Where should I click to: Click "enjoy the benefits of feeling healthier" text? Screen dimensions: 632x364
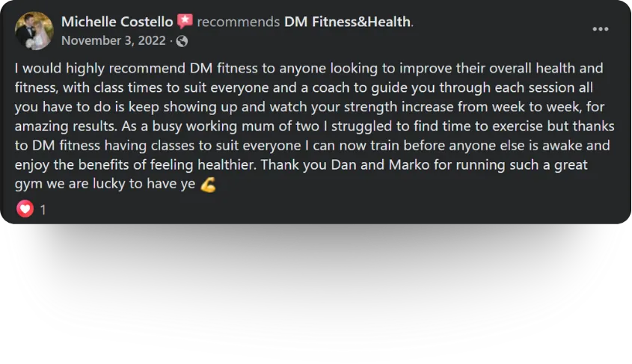[x=145, y=165]
